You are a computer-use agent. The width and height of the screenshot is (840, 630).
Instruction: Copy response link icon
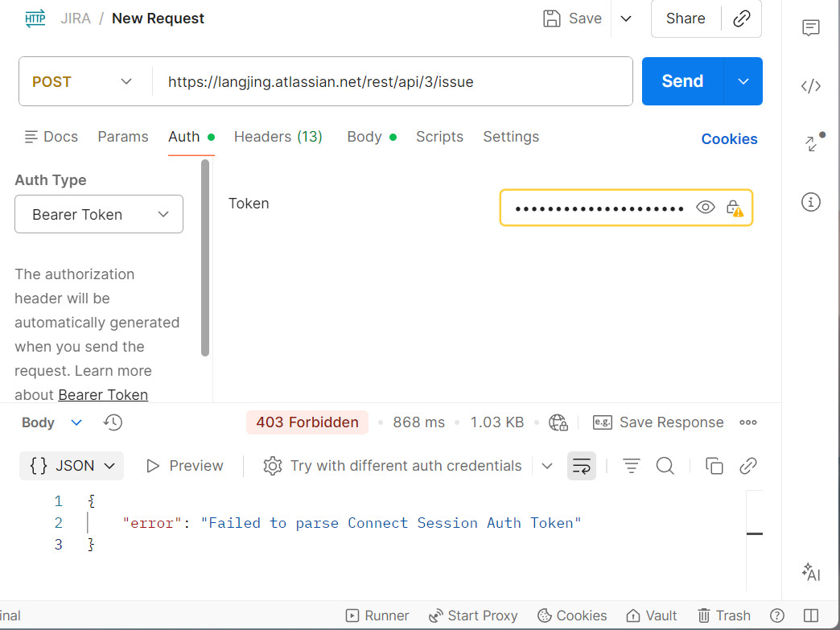click(x=747, y=466)
